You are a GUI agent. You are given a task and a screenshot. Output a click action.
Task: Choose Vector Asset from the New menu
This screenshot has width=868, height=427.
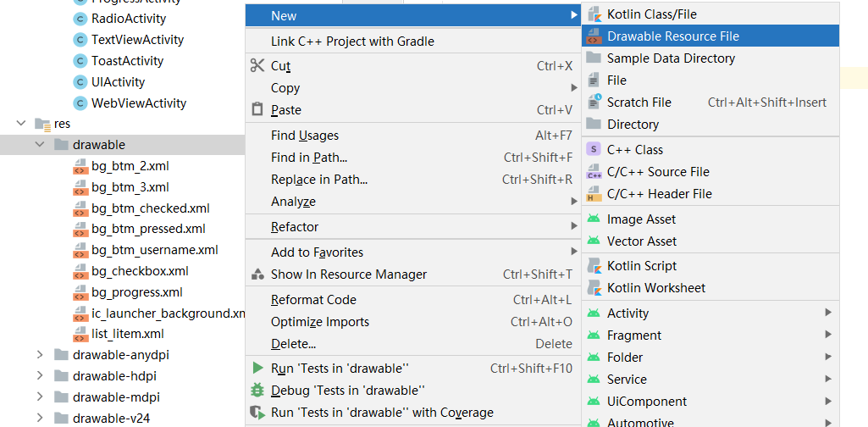[641, 241]
